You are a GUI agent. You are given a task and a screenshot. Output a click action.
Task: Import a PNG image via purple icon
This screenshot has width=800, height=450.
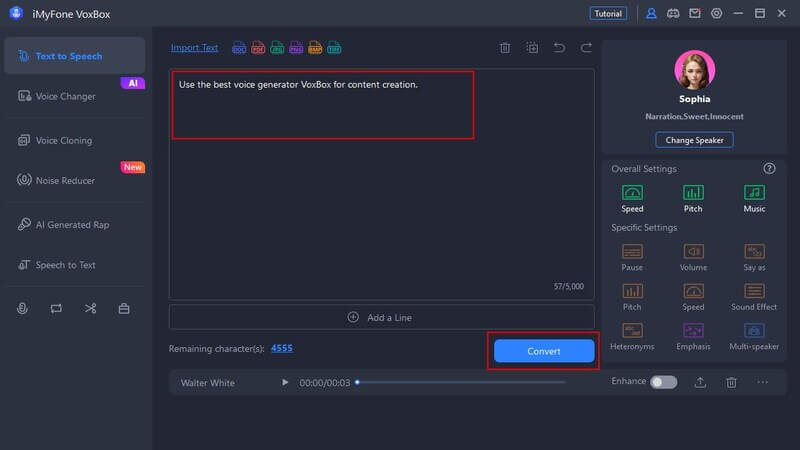[296, 48]
